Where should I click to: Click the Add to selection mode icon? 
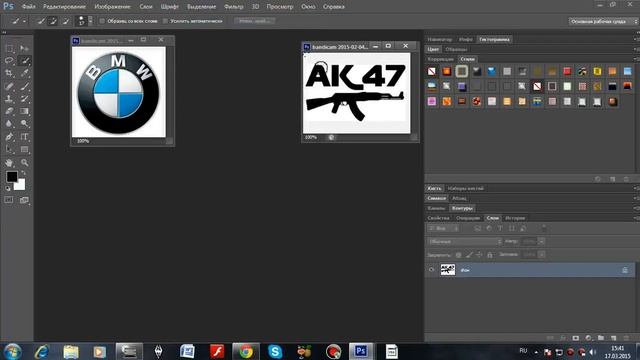(53, 21)
